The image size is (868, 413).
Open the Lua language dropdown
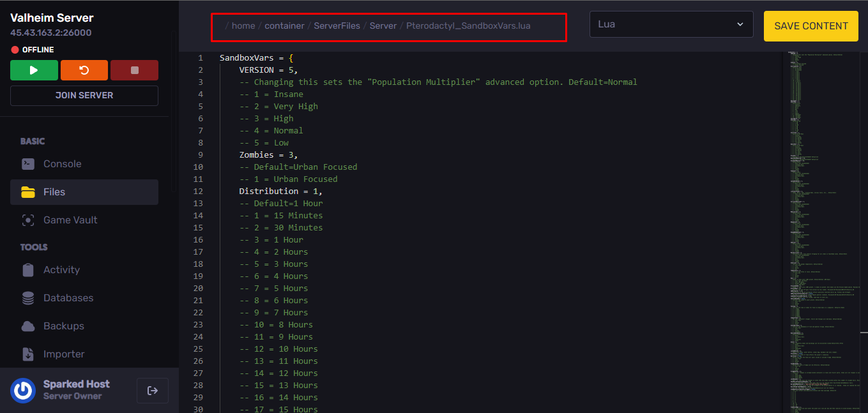(x=671, y=25)
